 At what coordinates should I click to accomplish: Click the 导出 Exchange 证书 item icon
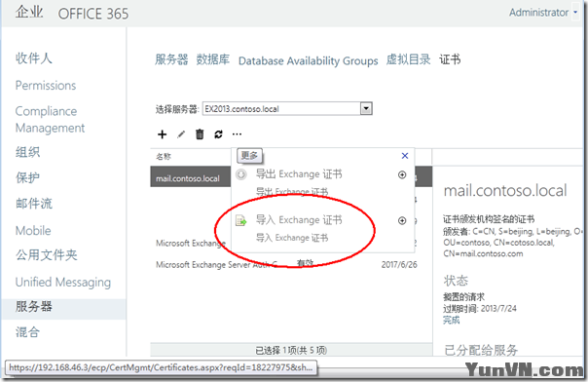point(241,174)
